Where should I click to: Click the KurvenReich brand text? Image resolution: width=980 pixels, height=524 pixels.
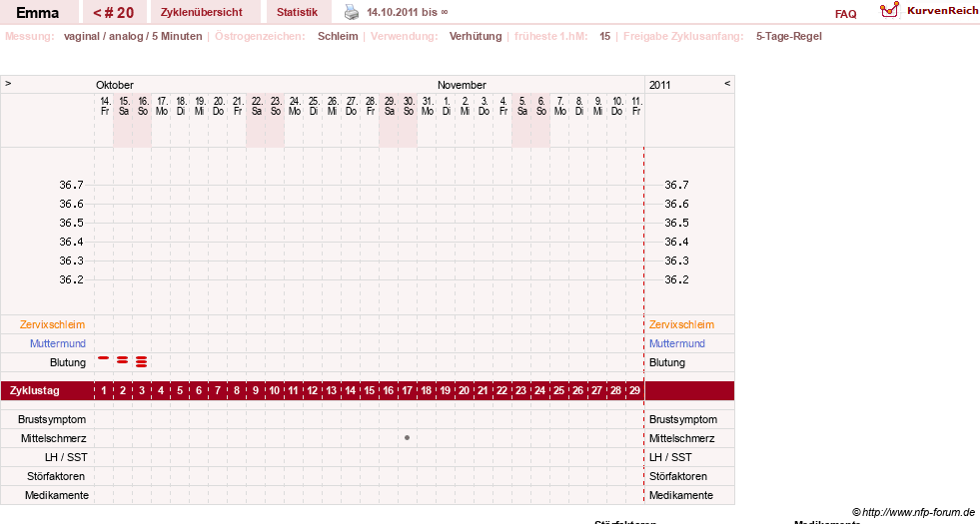(x=942, y=11)
